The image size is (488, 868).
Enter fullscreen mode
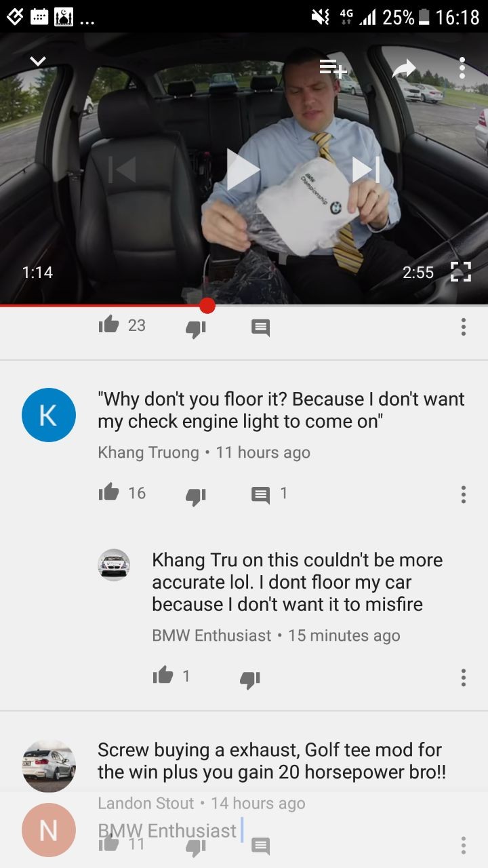(x=461, y=272)
